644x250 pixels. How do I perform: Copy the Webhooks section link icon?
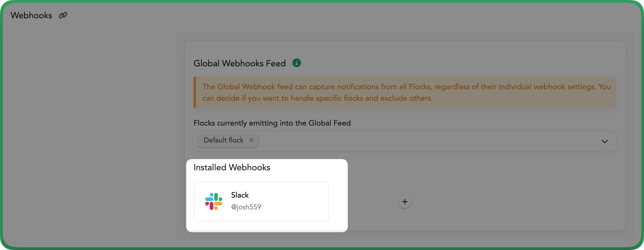tap(63, 15)
